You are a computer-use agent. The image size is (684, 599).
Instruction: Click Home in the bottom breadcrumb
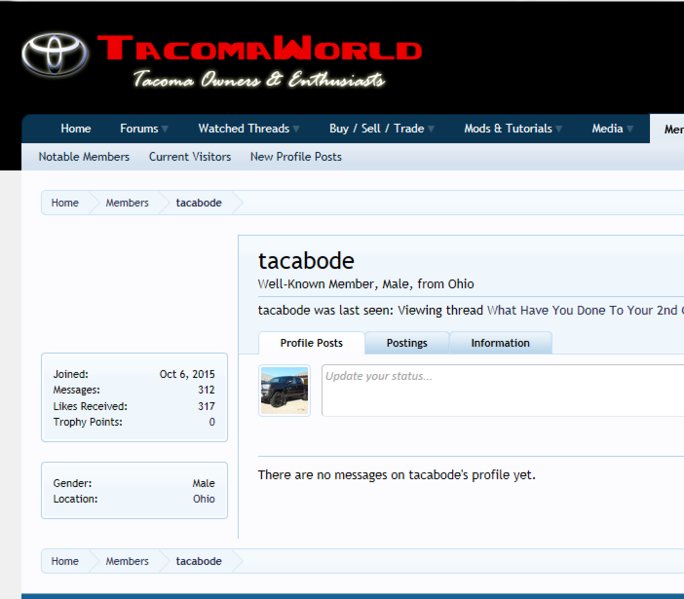(x=65, y=561)
